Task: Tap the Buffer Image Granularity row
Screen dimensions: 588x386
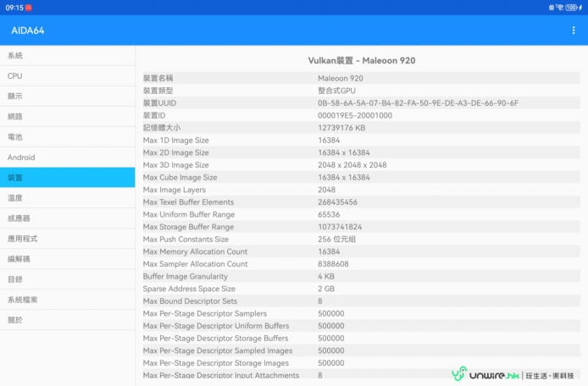Action: pyautogui.click(x=362, y=276)
